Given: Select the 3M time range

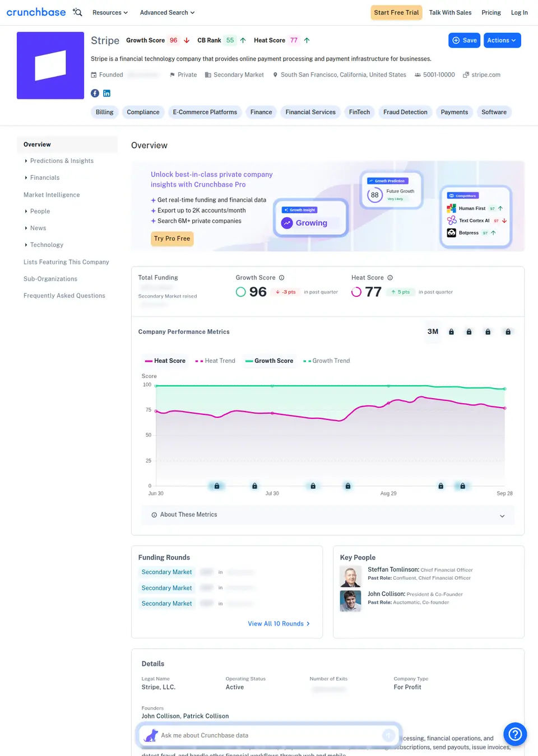Looking at the screenshot, I should (x=433, y=332).
